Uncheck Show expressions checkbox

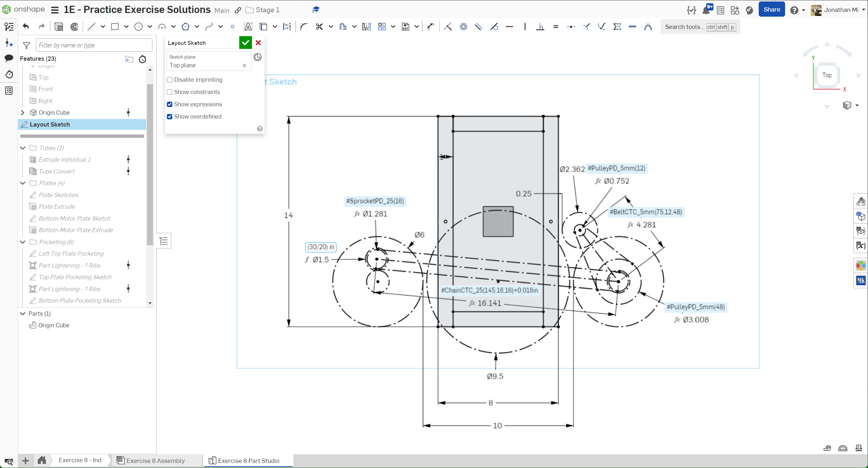pos(169,104)
